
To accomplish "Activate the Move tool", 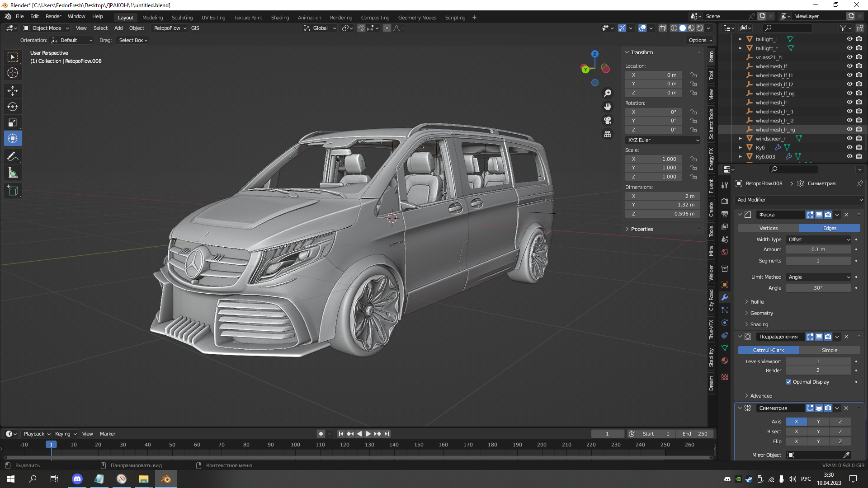I will click(13, 91).
